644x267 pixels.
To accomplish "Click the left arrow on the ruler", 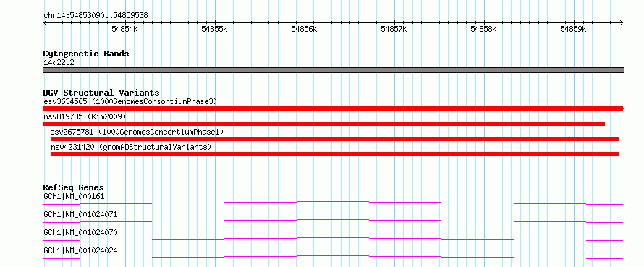I will 45,22.
